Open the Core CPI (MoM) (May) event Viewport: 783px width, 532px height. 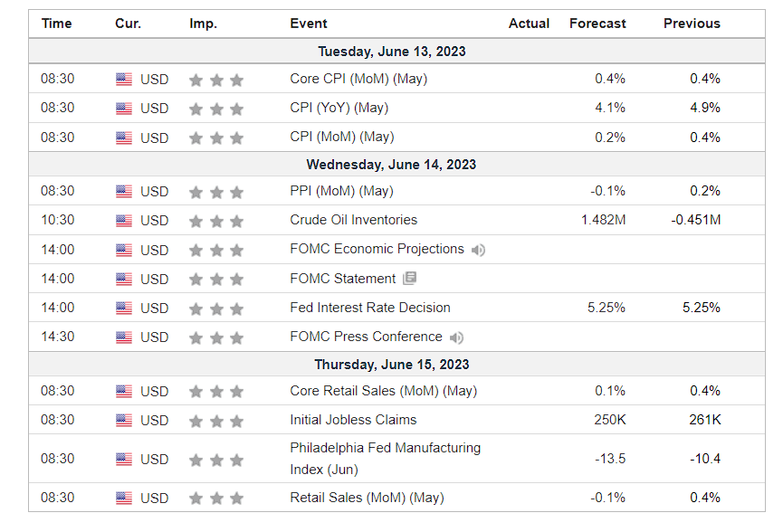coord(358,79)
